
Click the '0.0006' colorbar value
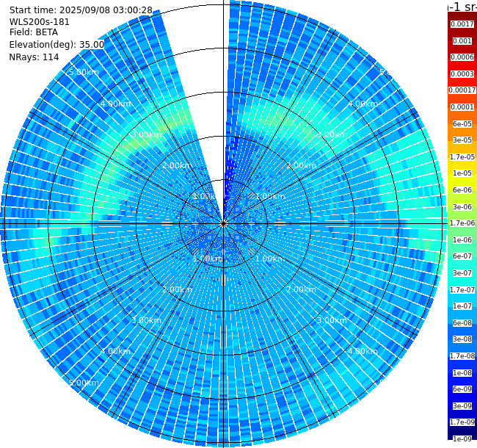point(462,57)
